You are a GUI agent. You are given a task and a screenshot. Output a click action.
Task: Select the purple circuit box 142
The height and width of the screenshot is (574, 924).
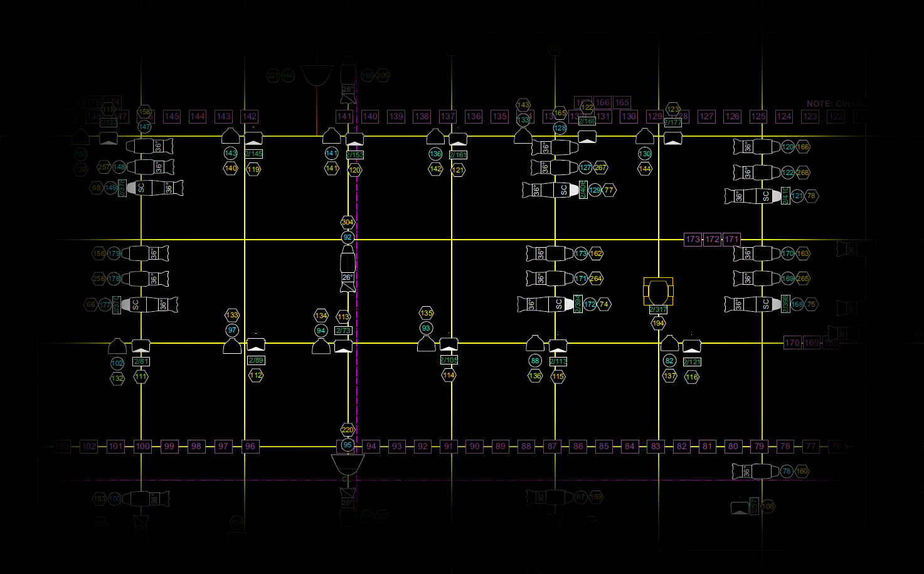(249, 116)
